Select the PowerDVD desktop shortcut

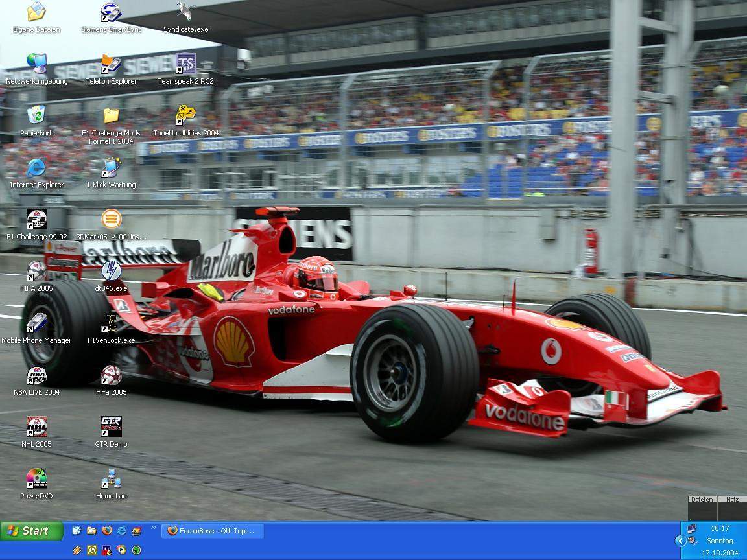(37, 485)
